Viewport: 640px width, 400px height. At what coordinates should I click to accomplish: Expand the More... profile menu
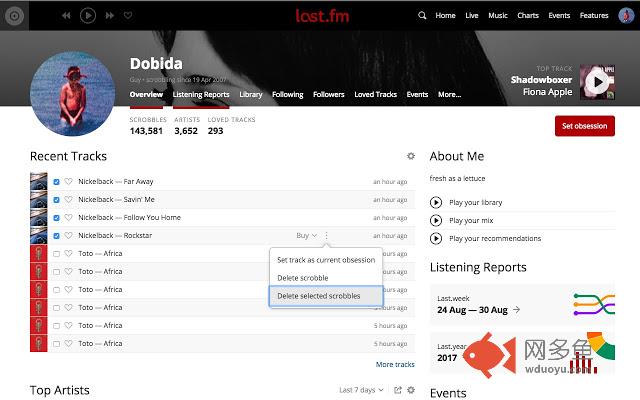click(x=449, y=94)
